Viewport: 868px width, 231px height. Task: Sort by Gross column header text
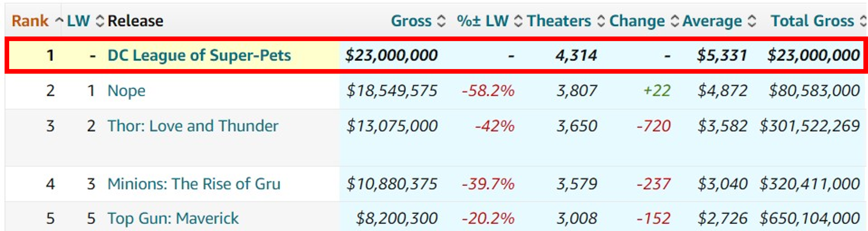(411, 21)
